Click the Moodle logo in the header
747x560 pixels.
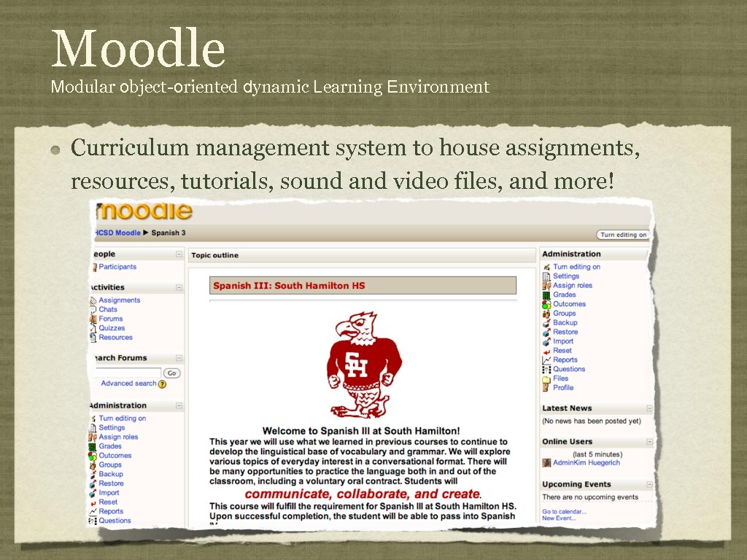[x=145, y=211]
